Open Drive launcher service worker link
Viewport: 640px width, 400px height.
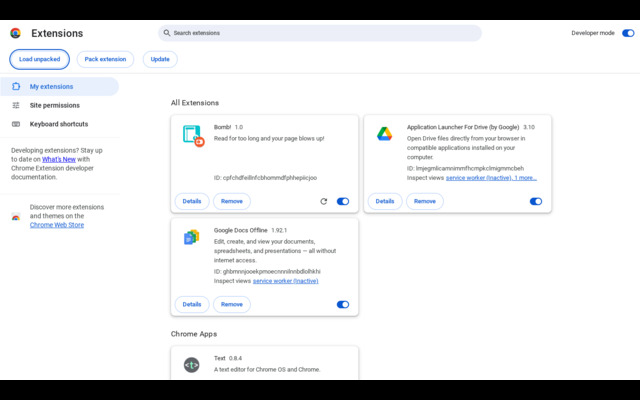[491, 178]
